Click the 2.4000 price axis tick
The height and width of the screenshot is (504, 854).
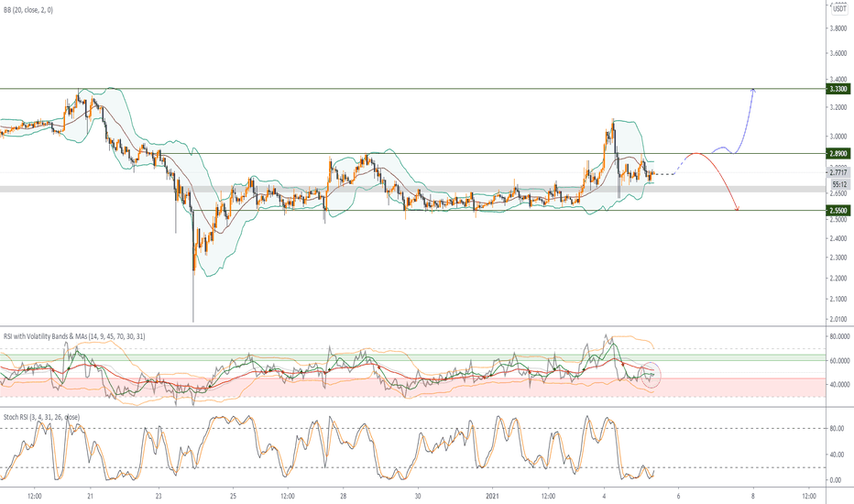coord(838,238)
